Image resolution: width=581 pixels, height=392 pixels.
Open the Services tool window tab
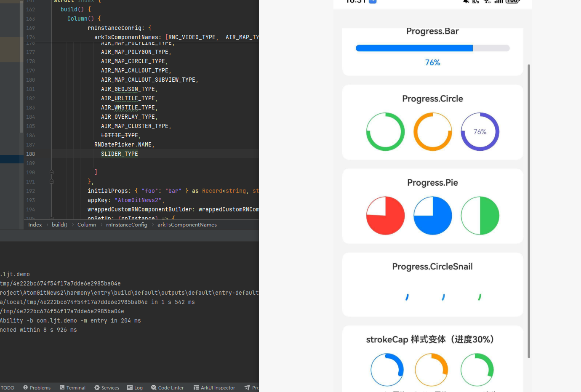point(107,388)
